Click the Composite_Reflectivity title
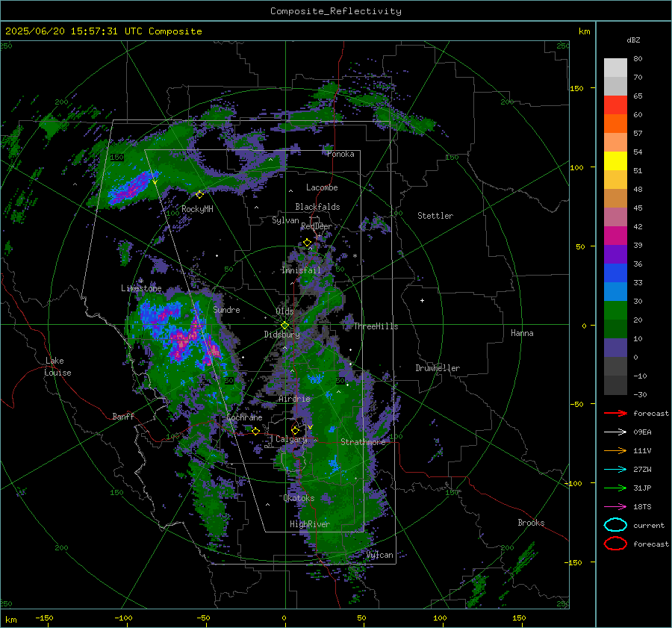Screen dimensions: 672x628 pyautogui.click(x=336, y=11)
